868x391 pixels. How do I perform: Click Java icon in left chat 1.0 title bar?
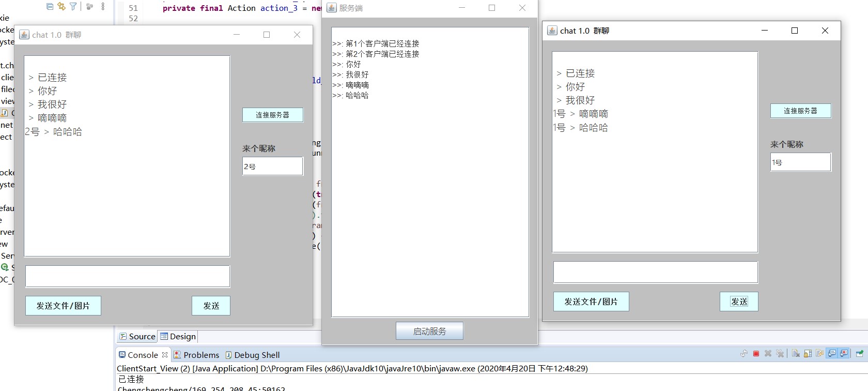[24, 35]
